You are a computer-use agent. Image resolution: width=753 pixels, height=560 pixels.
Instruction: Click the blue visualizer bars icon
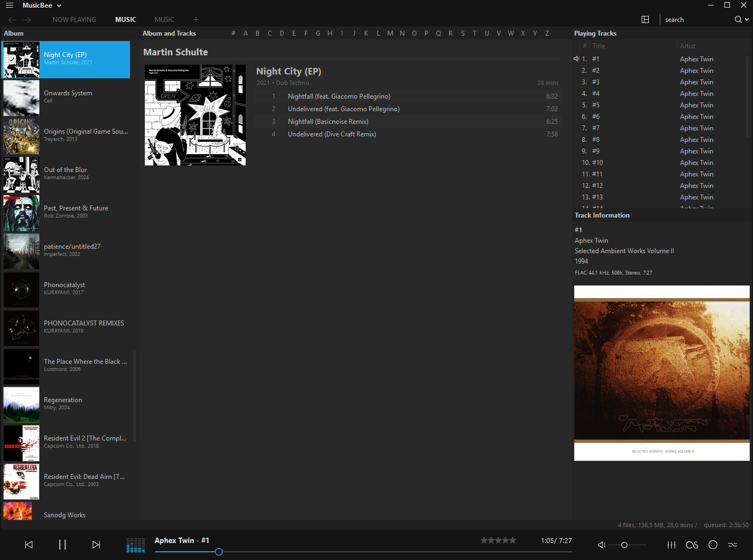(x=135, y=545)
